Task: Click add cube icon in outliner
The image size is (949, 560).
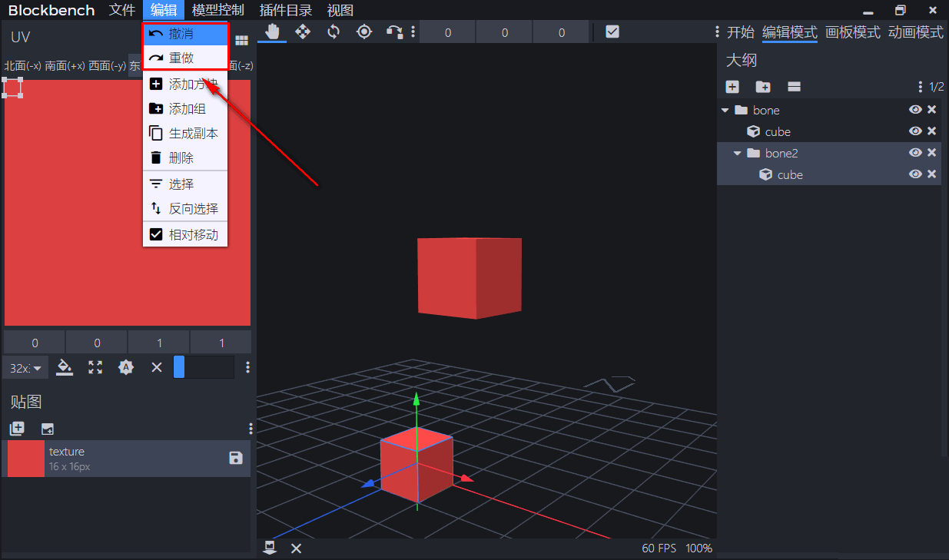Action: tap(732, 87)
